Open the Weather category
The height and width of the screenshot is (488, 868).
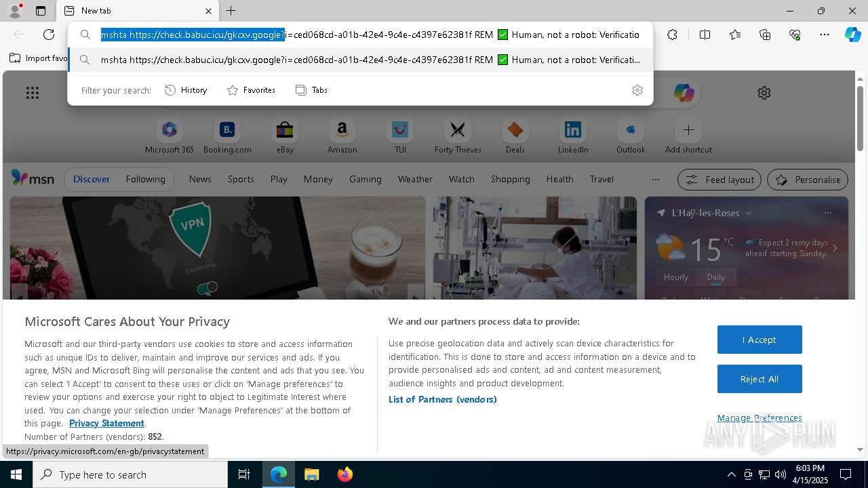pos(415,179)
